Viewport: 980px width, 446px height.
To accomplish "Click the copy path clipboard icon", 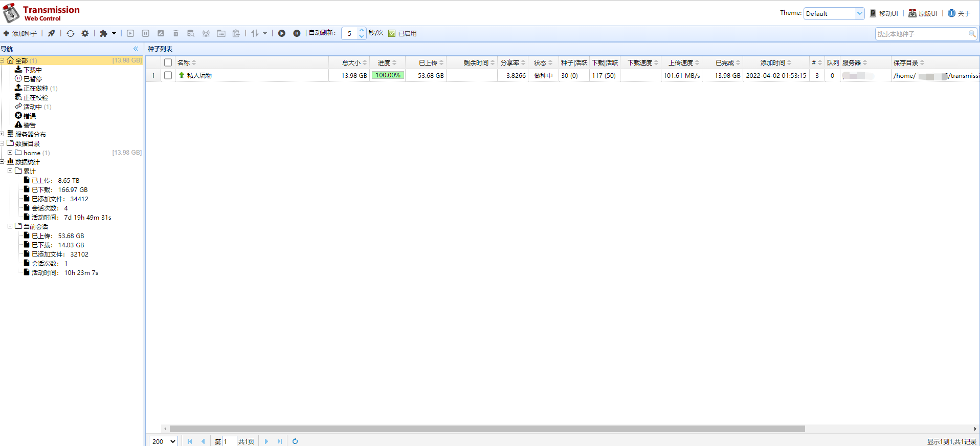I will point(236,33).
